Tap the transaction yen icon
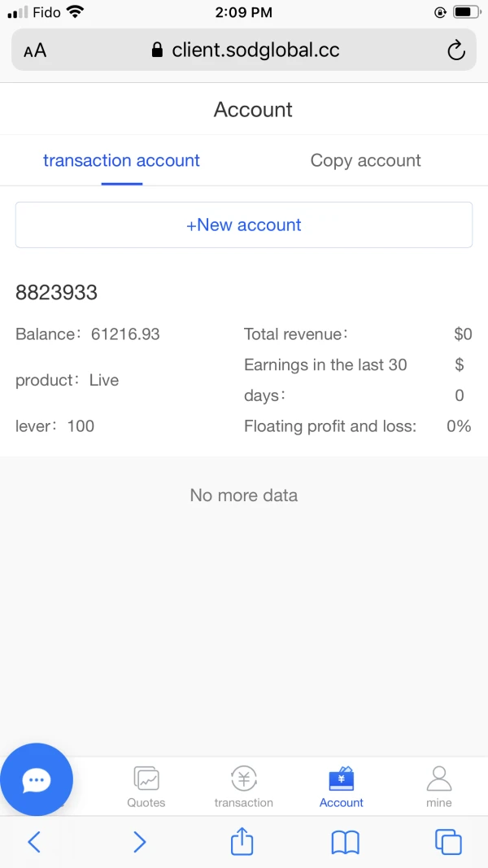 click(244, 779)
